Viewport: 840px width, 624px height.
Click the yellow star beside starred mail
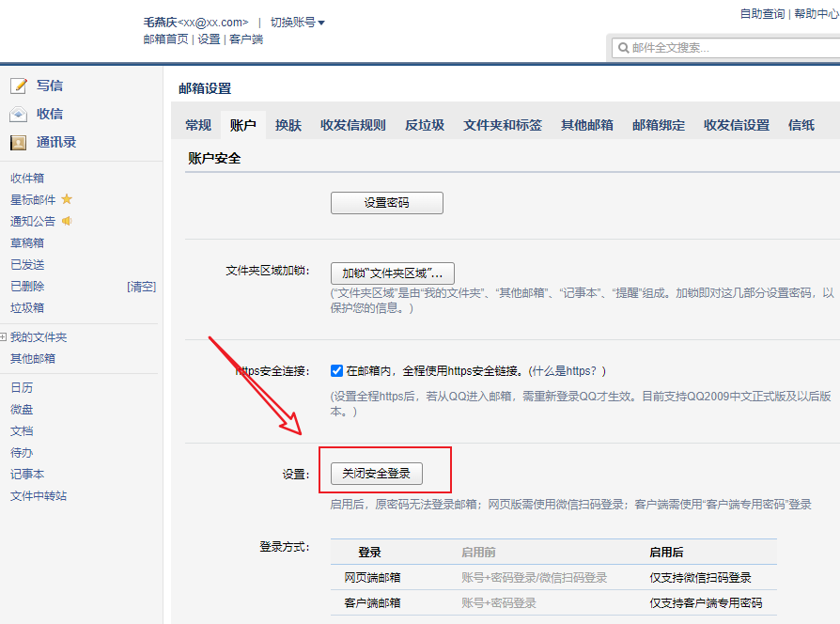(x=67, y=199)
